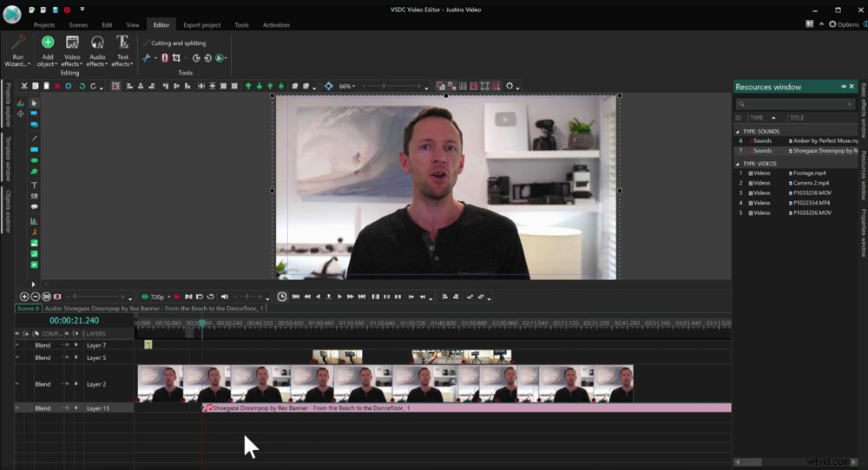Click the redo arrow icon
This screenshot has height=470, width=868.
(x=93, y=86)
